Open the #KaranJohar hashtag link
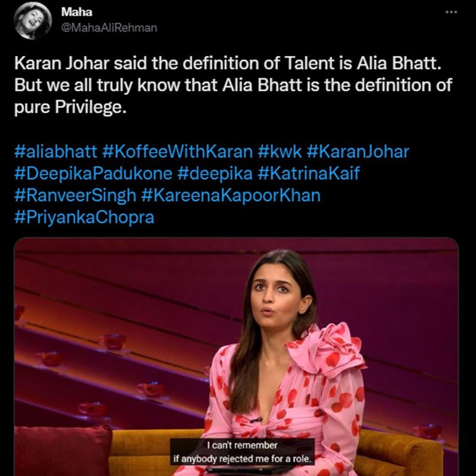This screenshot has height=476, width=476. pos(358,152)
